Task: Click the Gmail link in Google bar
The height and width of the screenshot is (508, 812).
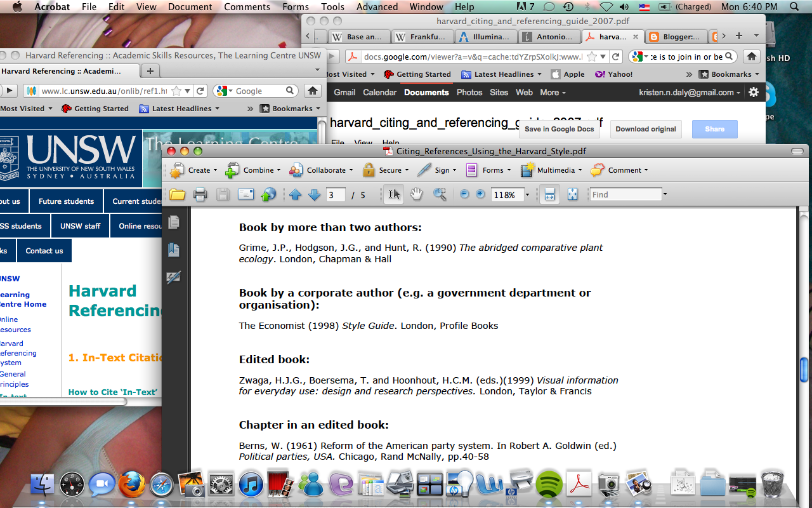Action: click(x=344, y=92)
